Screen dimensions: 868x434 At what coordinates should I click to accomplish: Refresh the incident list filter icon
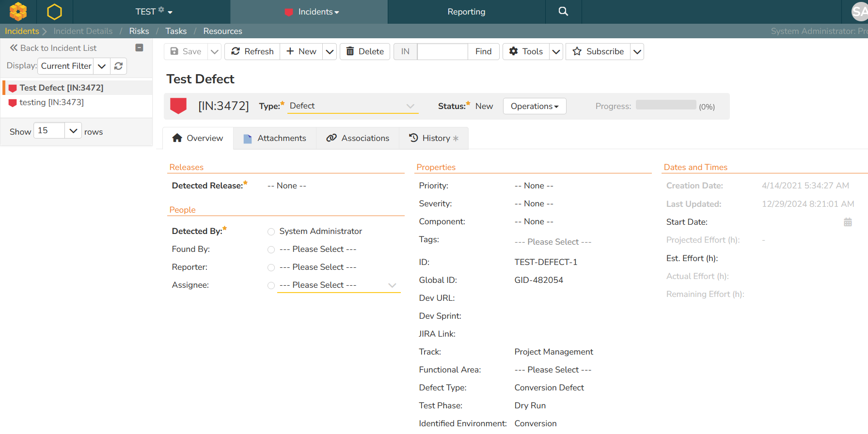click(x=118, y=66)
